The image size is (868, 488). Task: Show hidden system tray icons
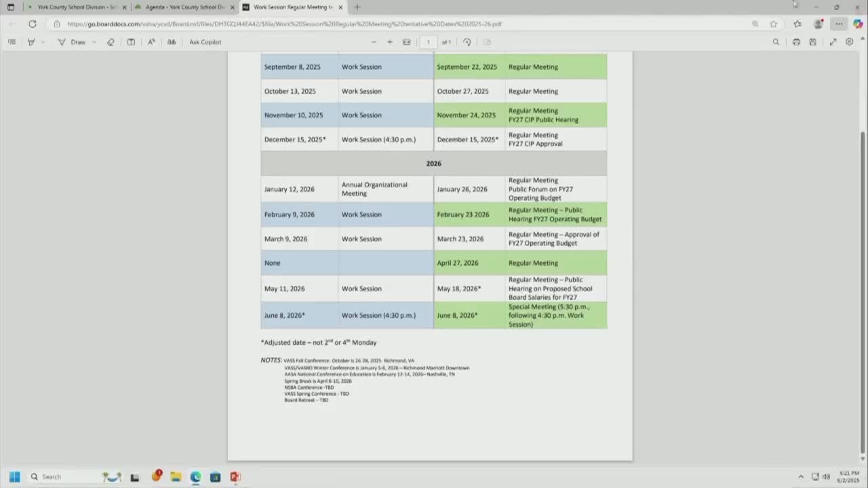(801, 476)
